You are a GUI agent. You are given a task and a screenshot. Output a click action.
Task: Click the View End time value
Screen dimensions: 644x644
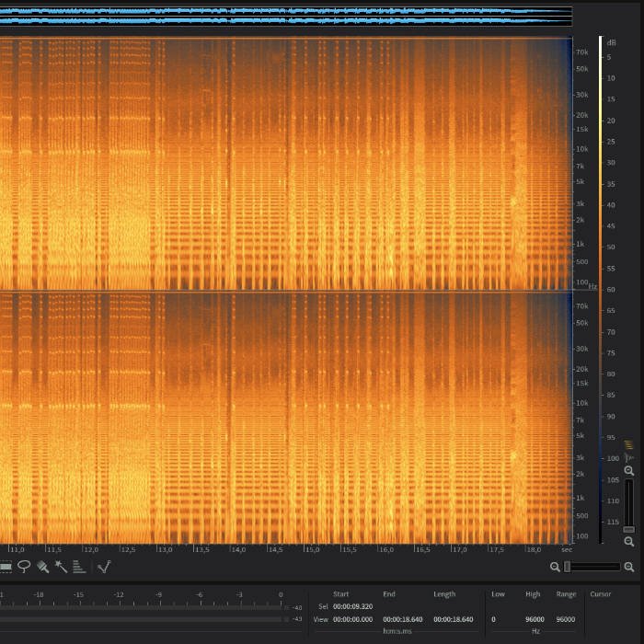[402, 620]
